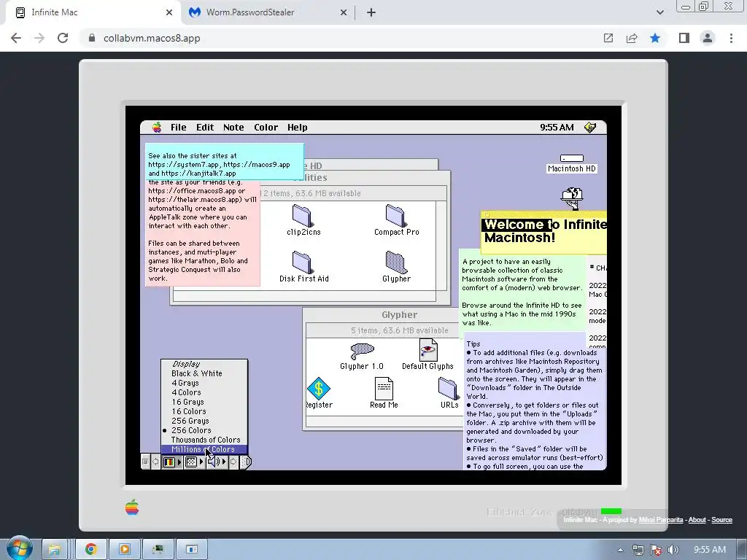The height and width of the screenshot is (560, 747).
Task: Click the rainbow Apple logo below the monitor
Action: coord(132,507)
